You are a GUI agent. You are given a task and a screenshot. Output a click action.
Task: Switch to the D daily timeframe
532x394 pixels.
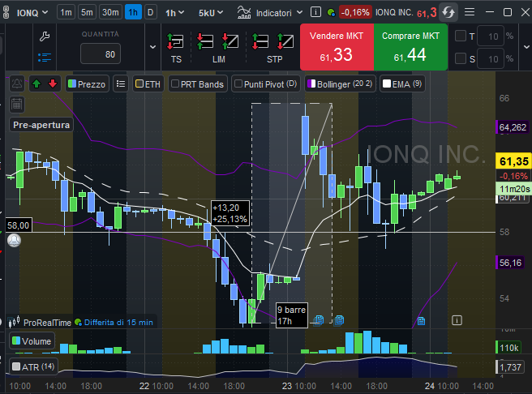[150, 13]
